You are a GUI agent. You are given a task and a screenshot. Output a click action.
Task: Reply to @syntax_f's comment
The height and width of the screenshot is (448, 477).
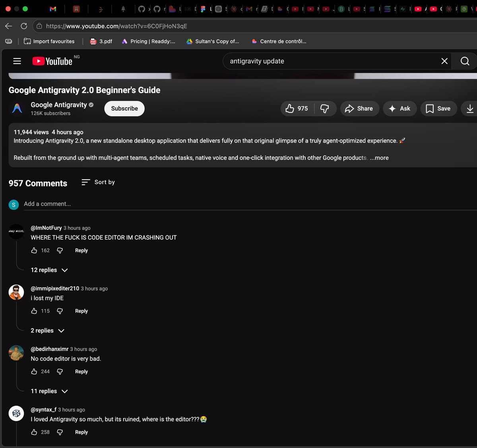pyautogui.click(x=81, y=432)
